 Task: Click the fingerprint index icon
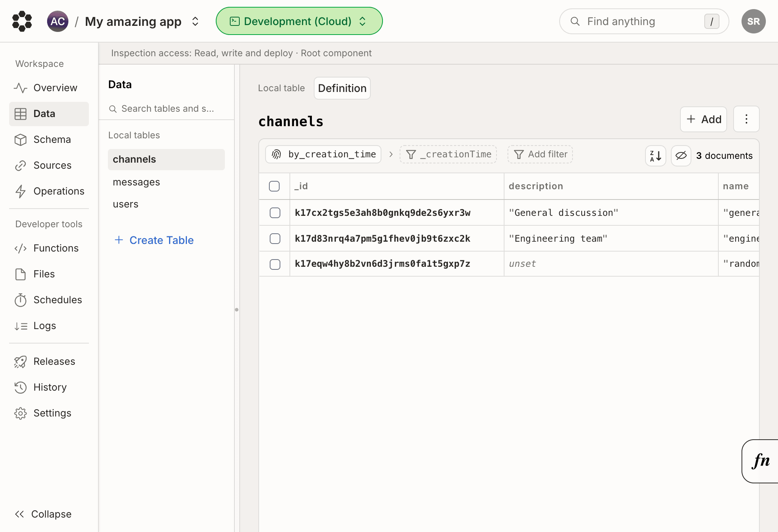point(277,154)
